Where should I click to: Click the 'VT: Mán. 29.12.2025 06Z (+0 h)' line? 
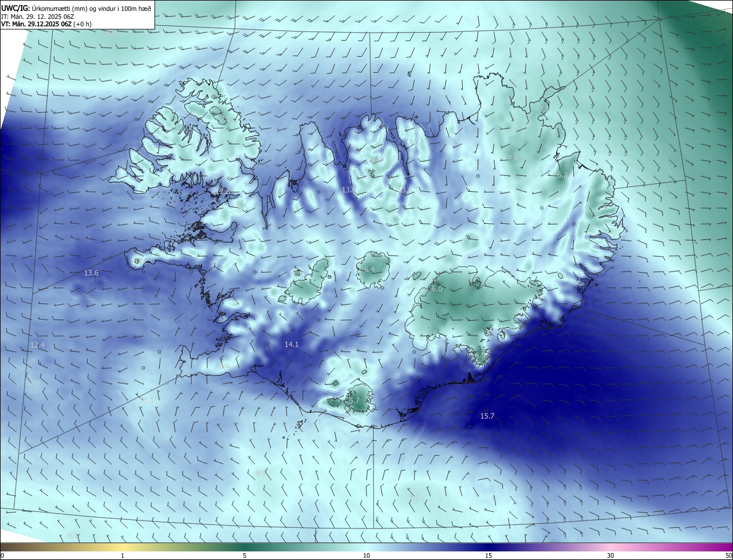pyautogui.click(x=46, y=24)
